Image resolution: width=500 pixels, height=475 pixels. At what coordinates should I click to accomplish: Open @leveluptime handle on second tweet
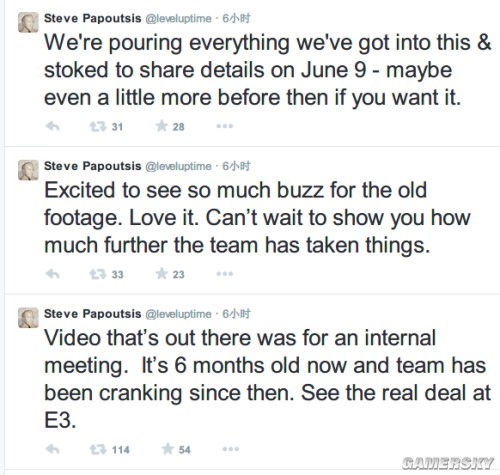(x=178, y=166)
